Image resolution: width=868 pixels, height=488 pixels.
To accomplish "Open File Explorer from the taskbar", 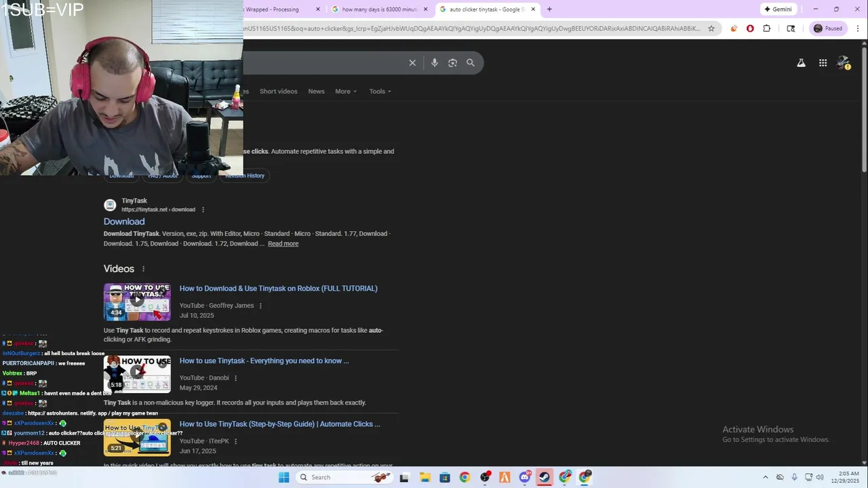I will [x=425, y=478].
